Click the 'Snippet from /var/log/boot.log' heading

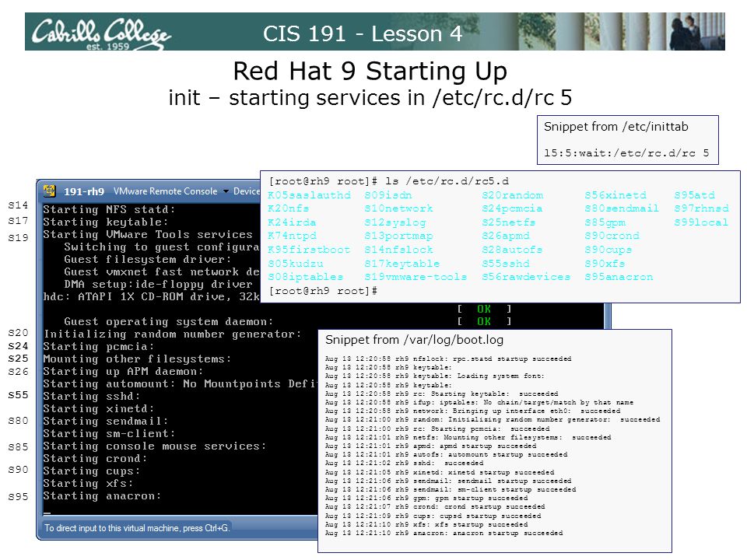coord(415,340)
